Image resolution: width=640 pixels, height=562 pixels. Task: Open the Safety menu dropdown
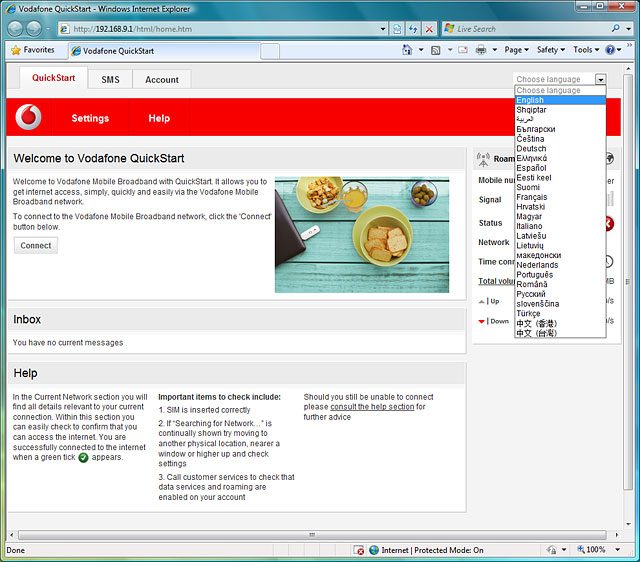(x=551, y=50)
